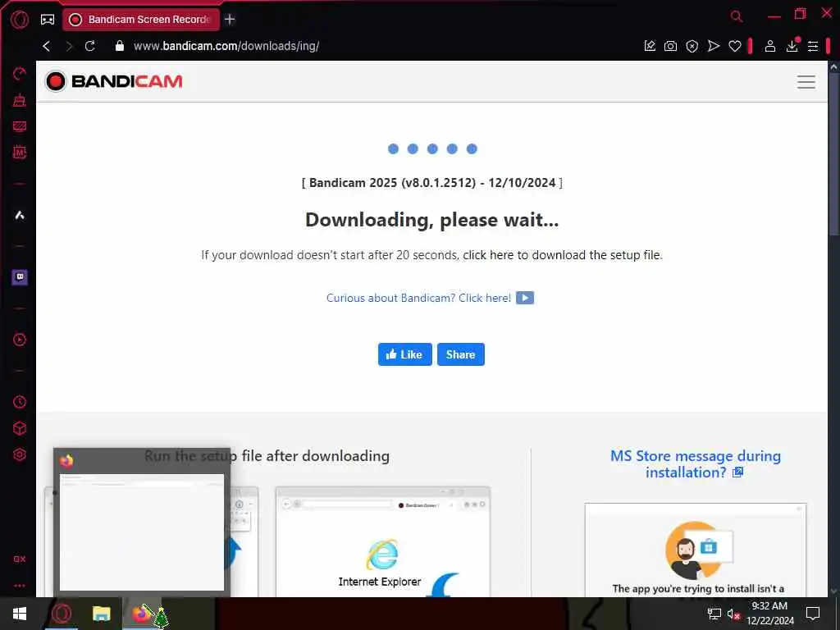The image size is (840, 630).
Task: Click the site security padlock icon
Action: point(120,46)
